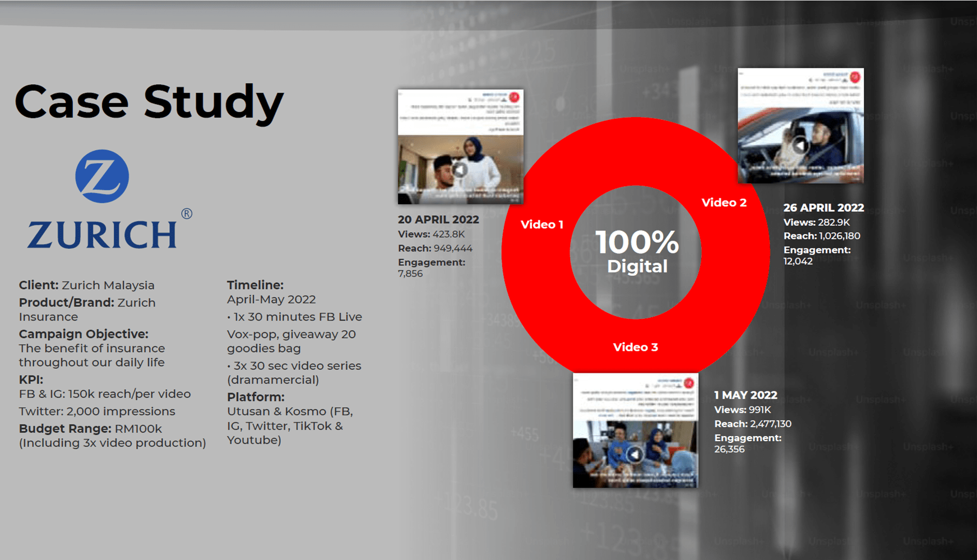The image size is (977, 560).
Task: Select 'Utusan & Kosmo (FB, IG, Twitter, TikTok & Youtube)'
Action: (290, 425)
